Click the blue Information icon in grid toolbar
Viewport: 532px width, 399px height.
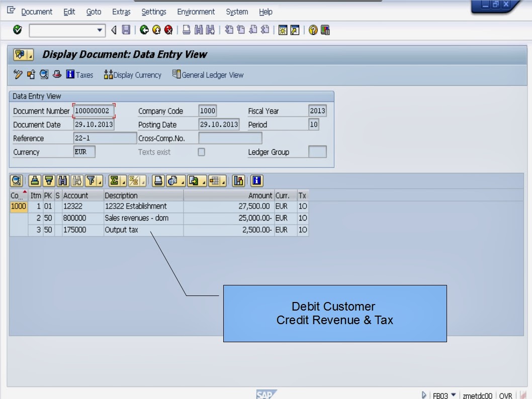click(x=257, y=181)
